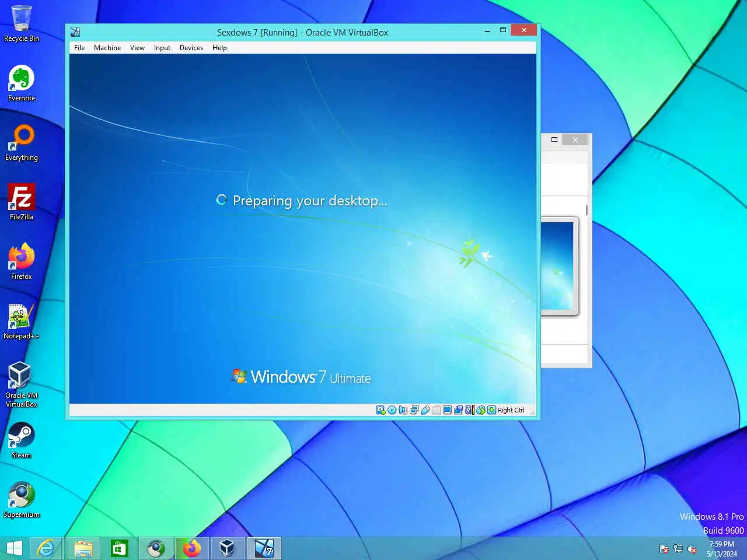Screen dimensions: 747x560
Task: Open the Devices menu
Action: click(191, 48)
